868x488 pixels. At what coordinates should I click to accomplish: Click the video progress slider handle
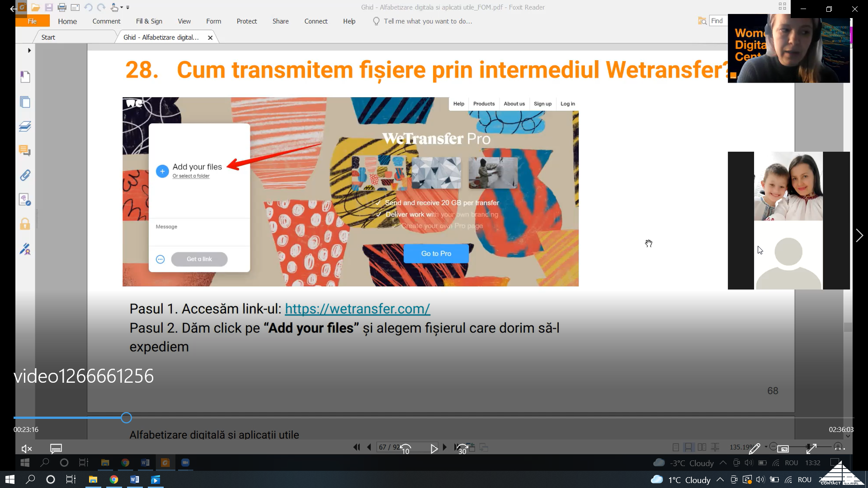tap(126, 418)
